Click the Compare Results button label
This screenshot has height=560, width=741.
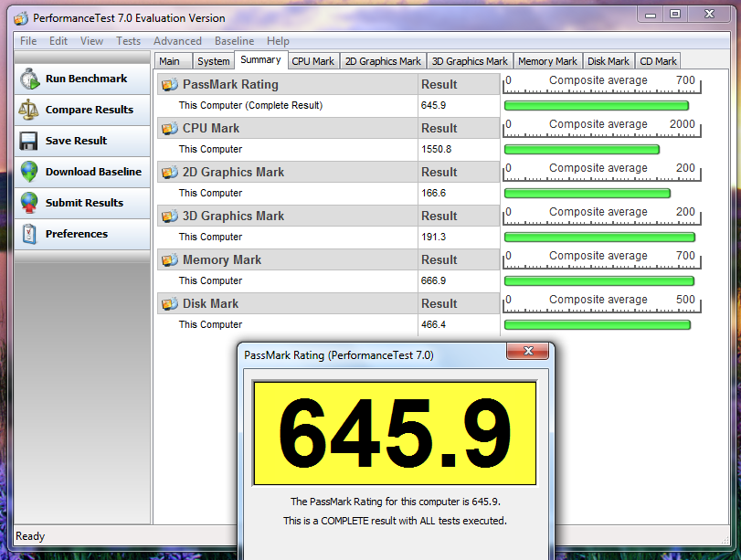click(90, 110)
